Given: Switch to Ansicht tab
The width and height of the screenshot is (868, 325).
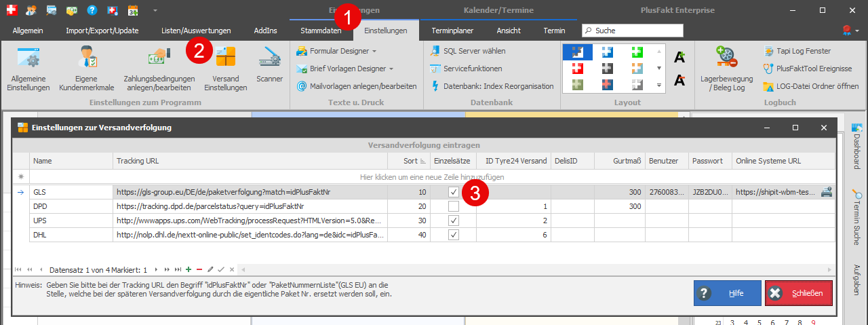Looking at the screenshot, I should [x=509, y=31].
